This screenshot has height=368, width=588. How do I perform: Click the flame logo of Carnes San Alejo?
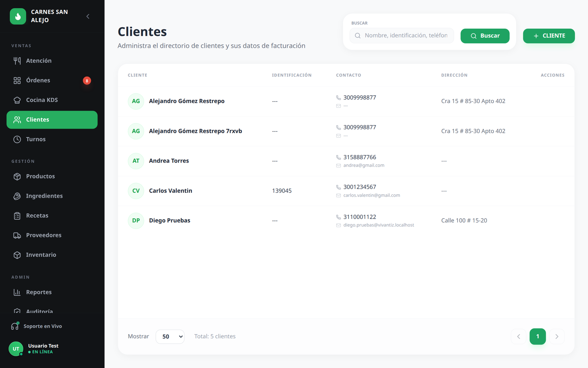point(18,16)
